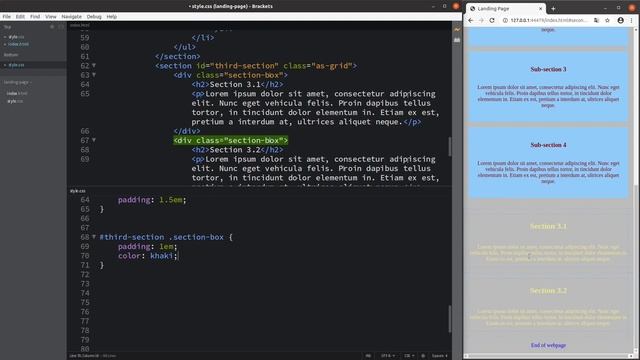640x360 pixels.
Task: View site information icon in address bar
Action: coord(505,20)
